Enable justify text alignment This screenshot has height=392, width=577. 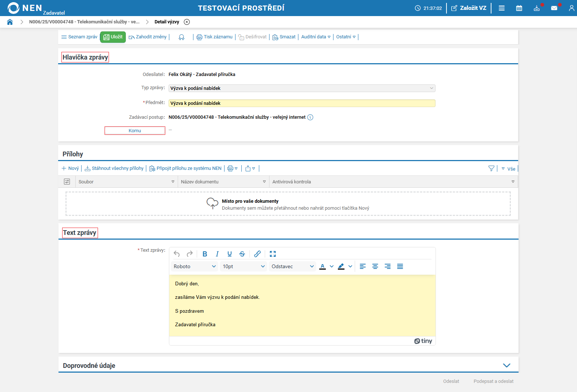400,266
